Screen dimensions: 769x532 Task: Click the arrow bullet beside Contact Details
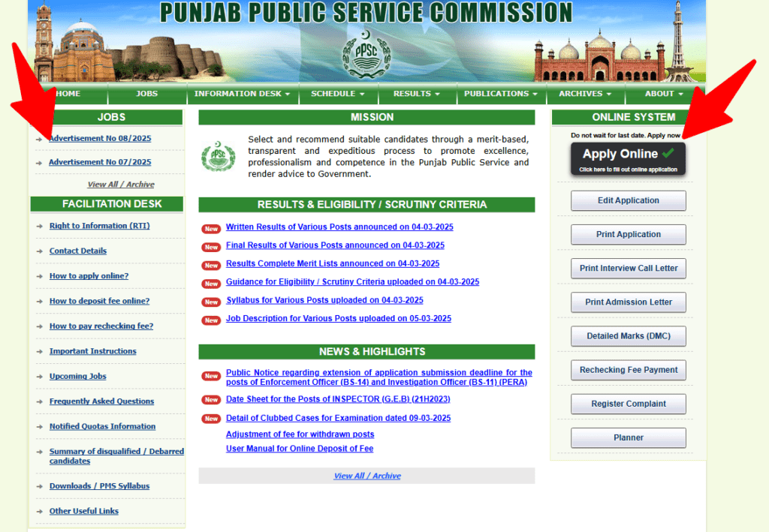click(x=39, y=251)
